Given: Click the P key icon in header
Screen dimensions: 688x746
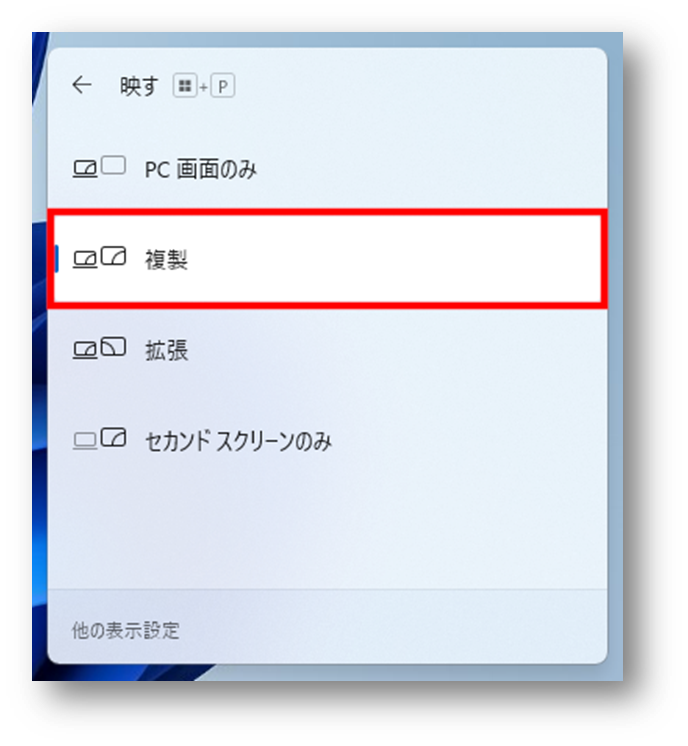Looking at the screenshot, I should (223, 86).
